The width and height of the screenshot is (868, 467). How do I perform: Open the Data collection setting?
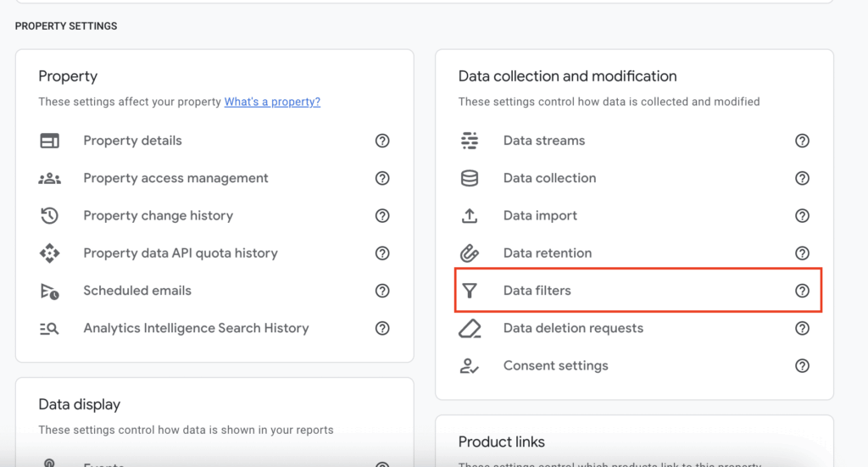click(x=549, y=178)
